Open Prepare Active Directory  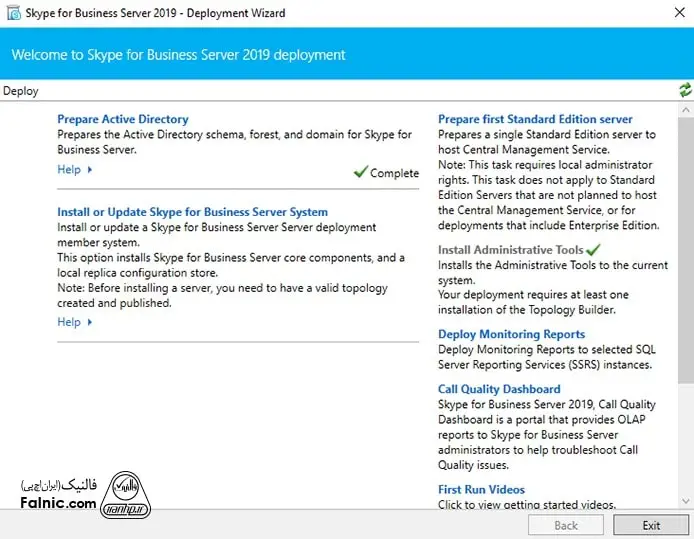click(x=123, y=119)
